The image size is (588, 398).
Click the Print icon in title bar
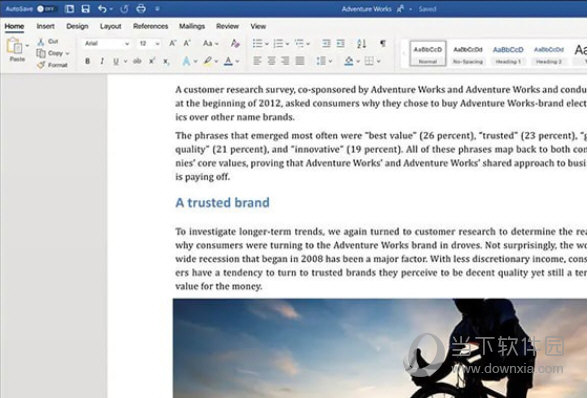141,9
